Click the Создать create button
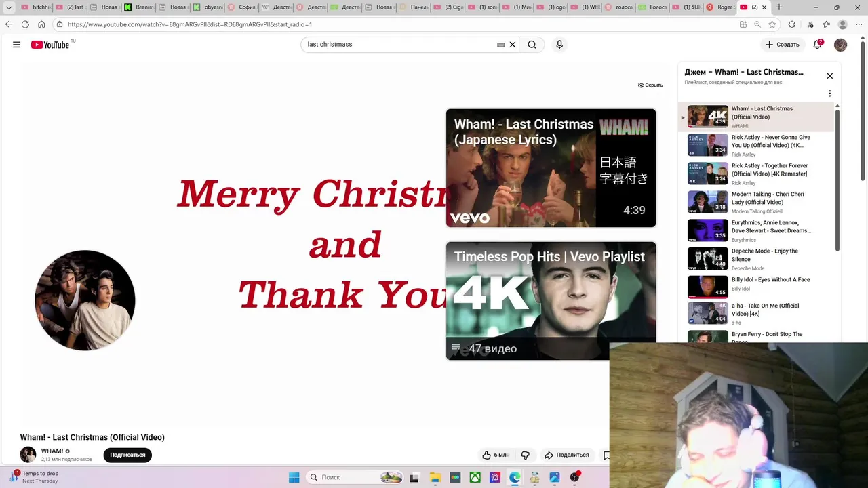Image resolution: width=868 pixels, height=488 pixels. pos(783,45)
